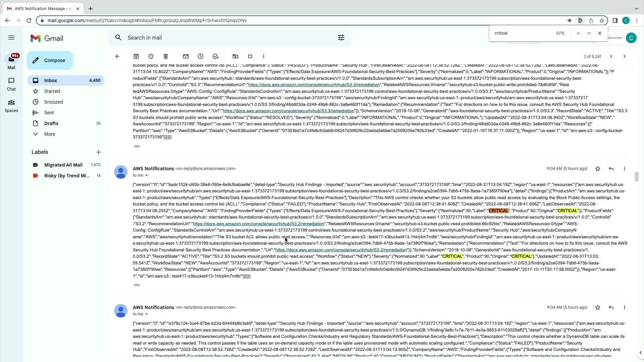Click the Add to Tasks icon
This screenshot has height=362, width=644.
click(x=215, y=56)
